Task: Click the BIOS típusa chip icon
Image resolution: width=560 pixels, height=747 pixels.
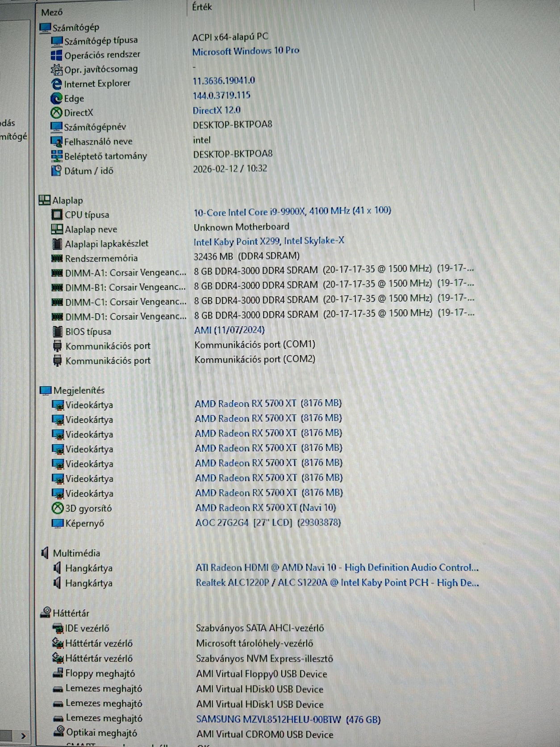Action: 58,332
